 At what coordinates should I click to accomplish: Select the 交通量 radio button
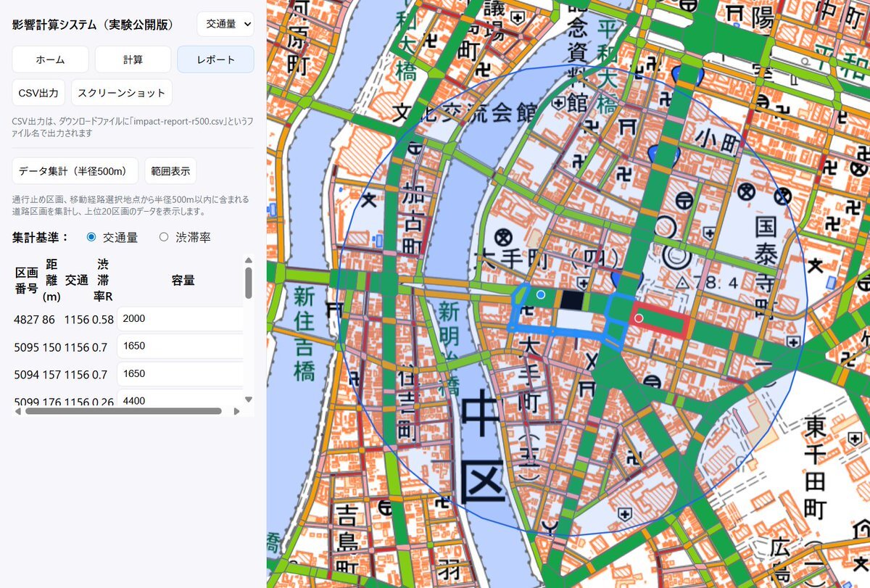91,237
